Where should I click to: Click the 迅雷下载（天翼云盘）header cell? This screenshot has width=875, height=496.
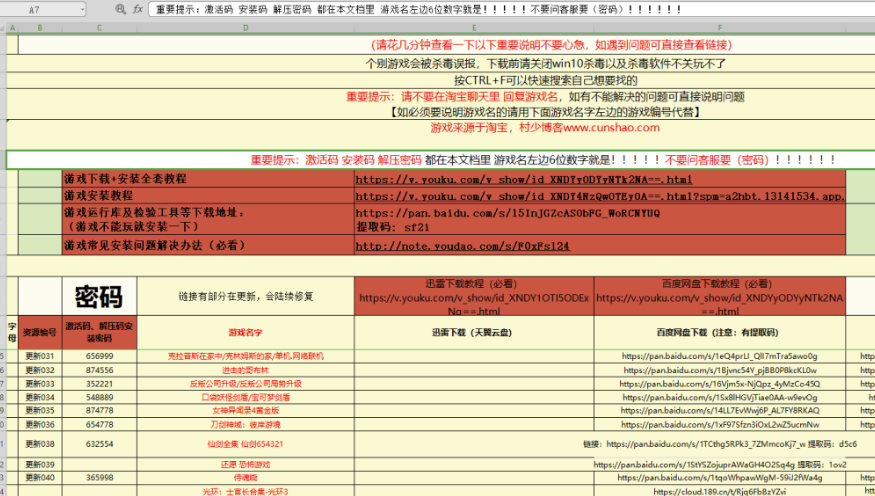[x=474, y=333]
